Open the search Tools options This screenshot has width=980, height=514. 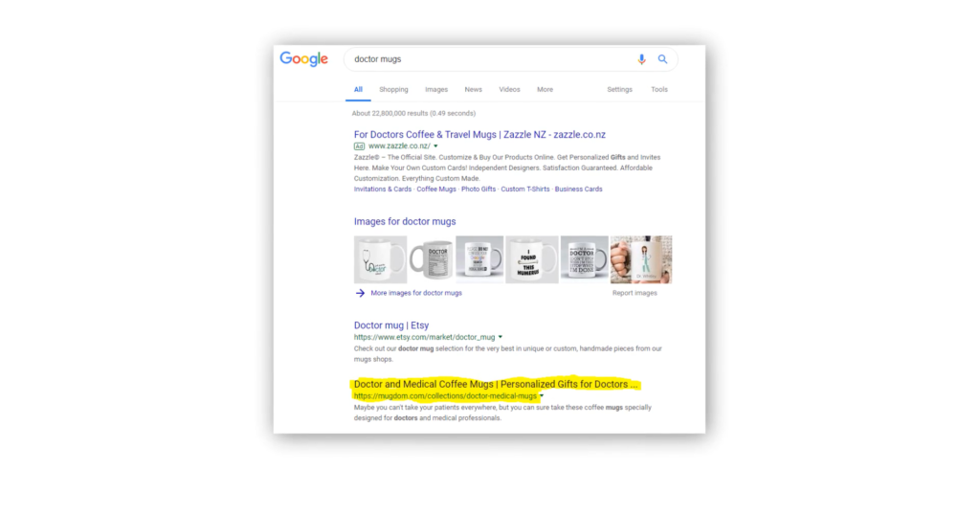coord(659,89)
